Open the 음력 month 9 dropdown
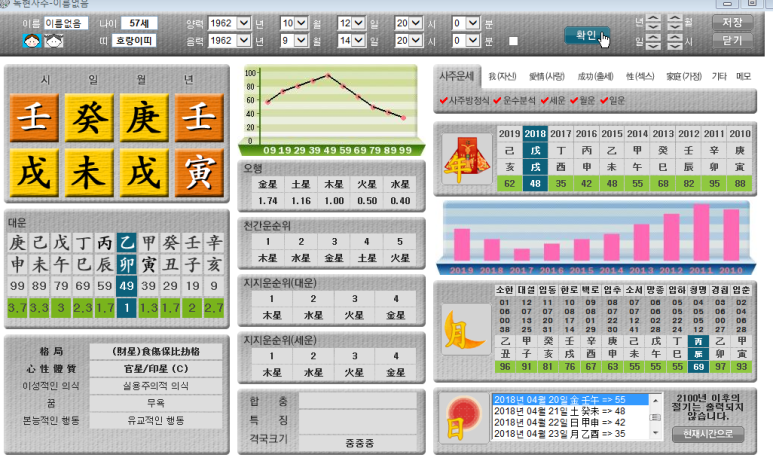The image size is (773, 470). point(301,40)
